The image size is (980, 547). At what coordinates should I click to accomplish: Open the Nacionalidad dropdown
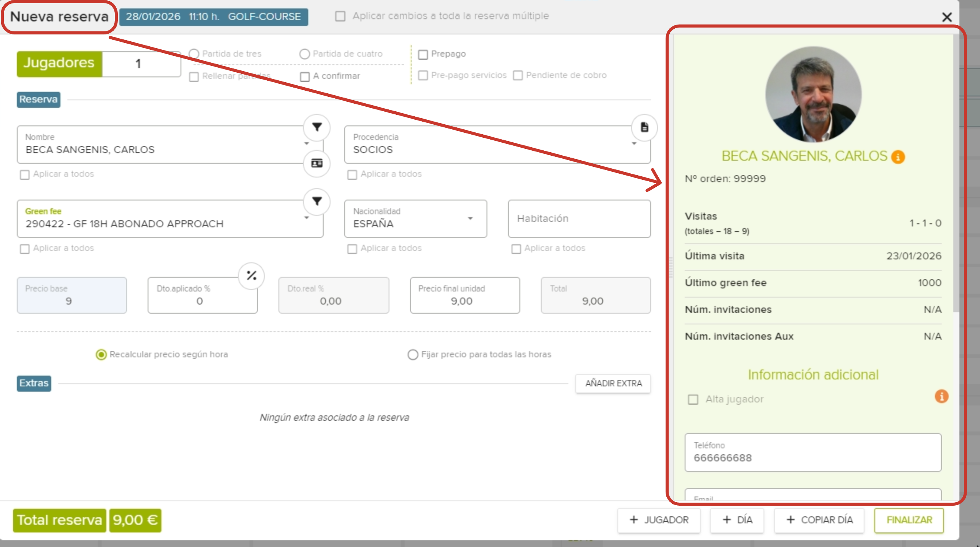click(x=470, y=218)
